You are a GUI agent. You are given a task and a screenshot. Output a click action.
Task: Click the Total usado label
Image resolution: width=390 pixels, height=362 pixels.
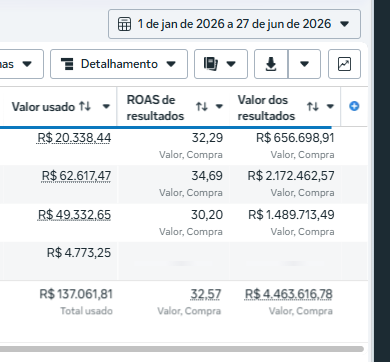[x=86, y=311]
